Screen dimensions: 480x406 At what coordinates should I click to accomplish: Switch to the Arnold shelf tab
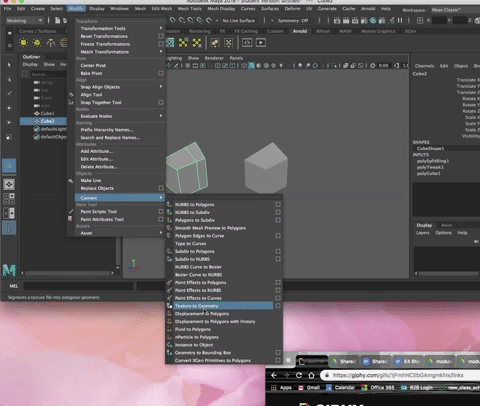pyautogui.click(x=300, y=31)
